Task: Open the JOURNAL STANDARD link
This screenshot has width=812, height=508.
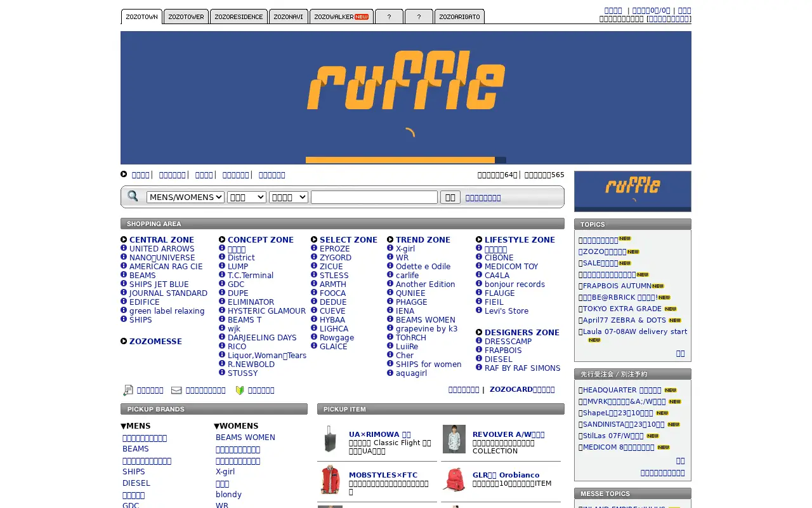Action: click(x=168, y=293)
